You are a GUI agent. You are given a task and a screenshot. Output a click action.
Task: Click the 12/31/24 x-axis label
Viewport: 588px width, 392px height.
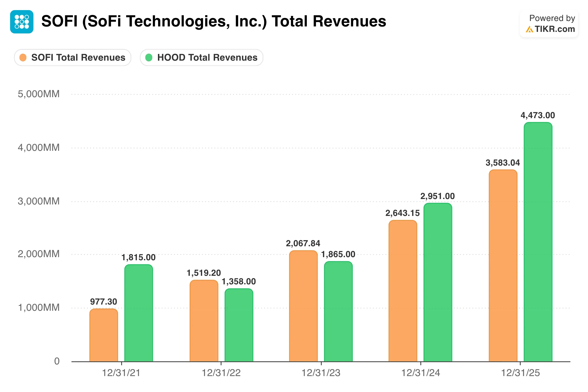[x=421, y=373]
